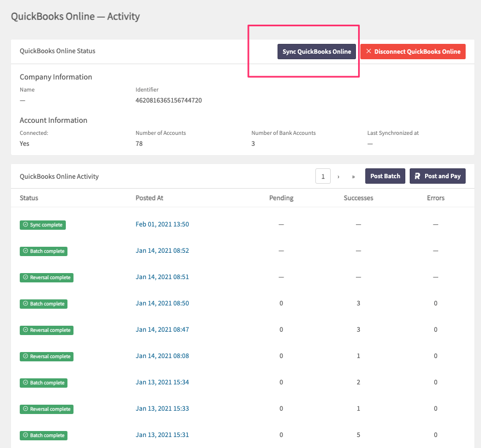Click the Batch complete badge at 15:31
The width and height of the screenshot is (481, 448).
click(x=43, y=435)
